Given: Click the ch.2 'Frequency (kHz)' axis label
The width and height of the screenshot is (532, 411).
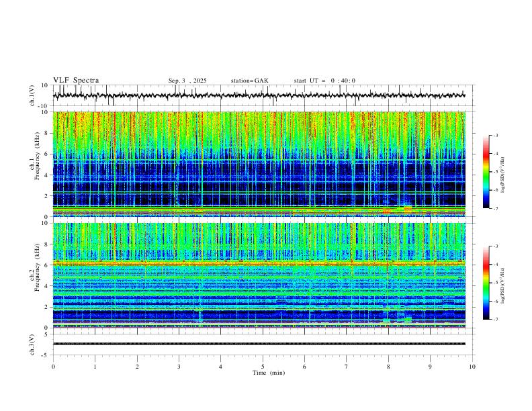Looking at the screenshot, I should (x=38, y=267).
